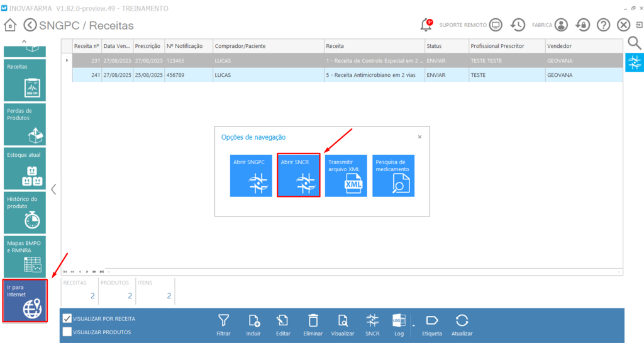This screenshot has height=343, width=644.
Task: Sort by Data Ven... column header
Action: tap(118, 46)
